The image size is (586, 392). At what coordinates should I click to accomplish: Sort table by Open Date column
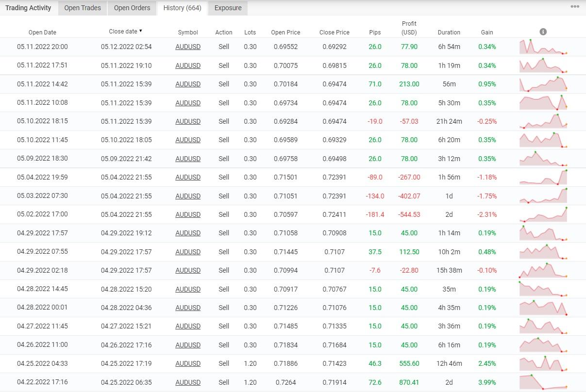coord(42,33)
